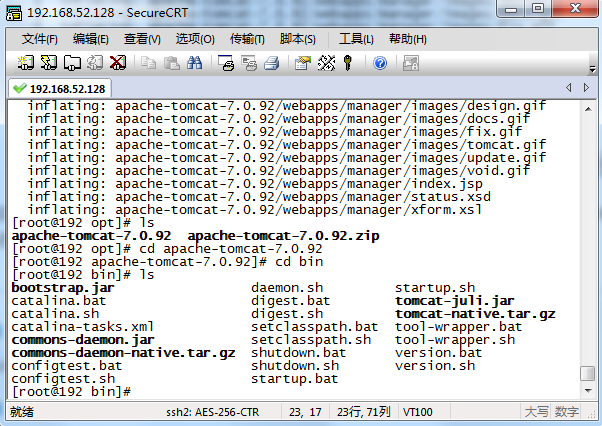Screen dimensions: 602x426
Task: Click the grayed SecureFX toolbar icon
Action: pyautogui.click(x=410, y=63)
